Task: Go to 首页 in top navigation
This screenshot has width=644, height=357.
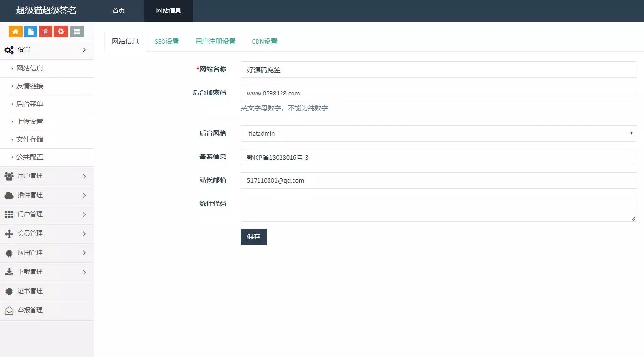Action: tap(118, 11)
